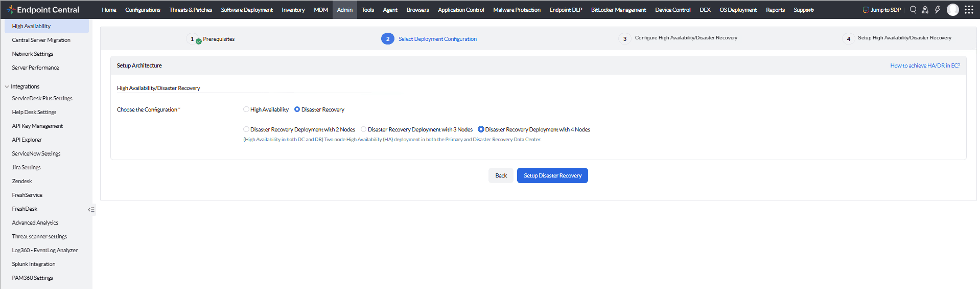Open ServiceNow Settings

point(36,153)
